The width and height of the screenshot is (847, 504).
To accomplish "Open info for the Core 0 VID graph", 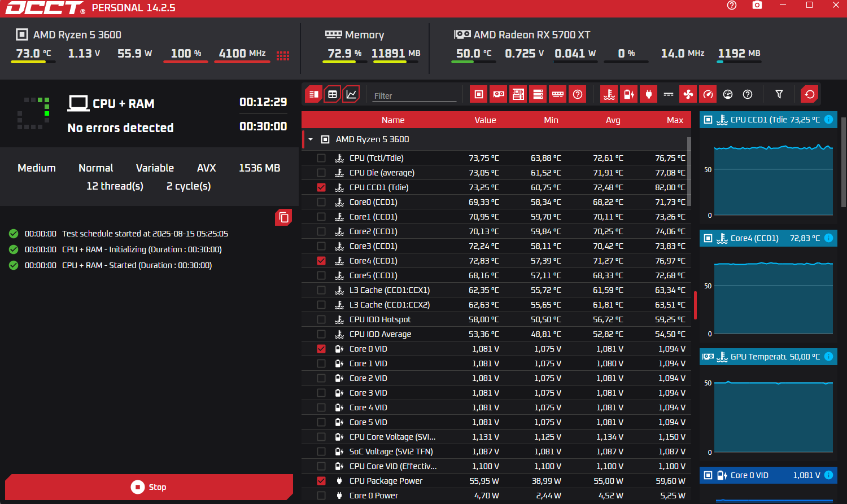I will click(828, 475).
